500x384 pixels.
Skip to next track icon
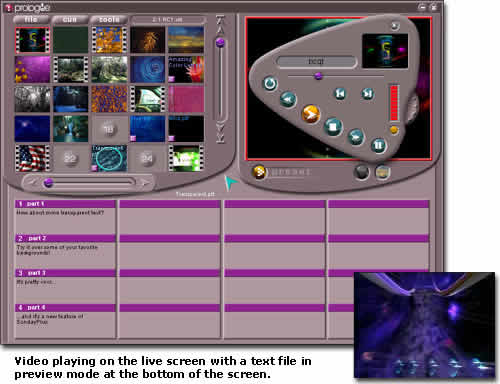(367, 94)
